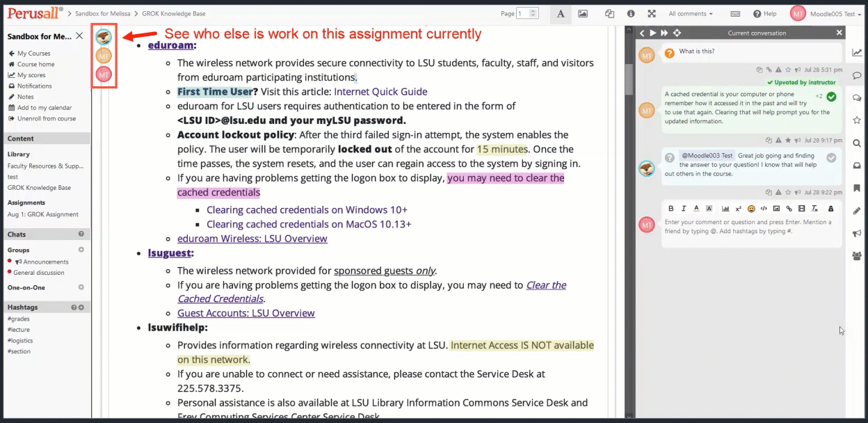Apply bold in the comment editor
The width and height of the screenshot is (868, 423).
(x=671, y=209)
